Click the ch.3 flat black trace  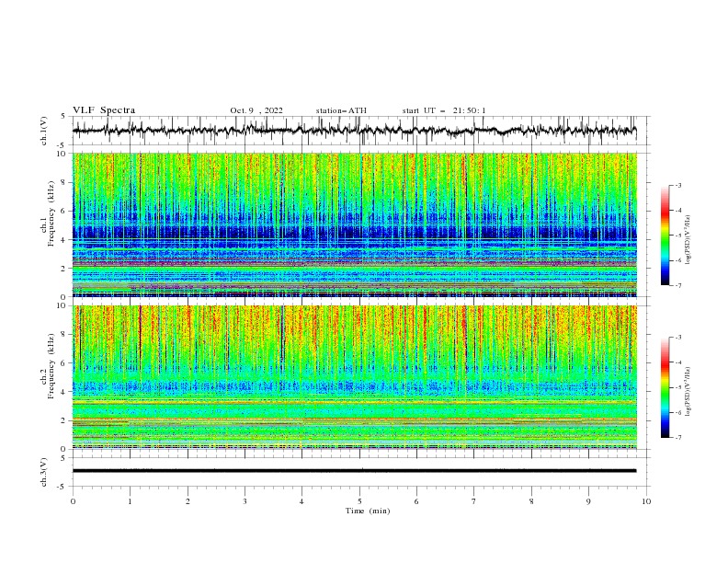click(354, 471)
